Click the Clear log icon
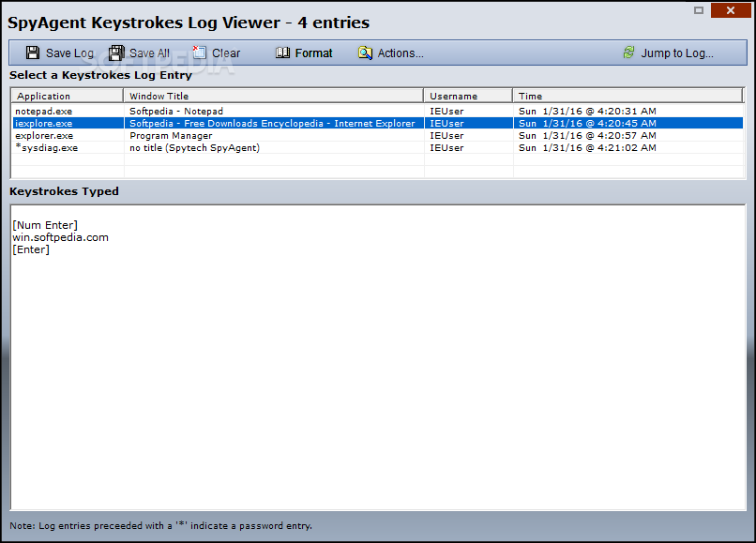The height and width of the screenshot is (543, 756). (x=199, y=53)
